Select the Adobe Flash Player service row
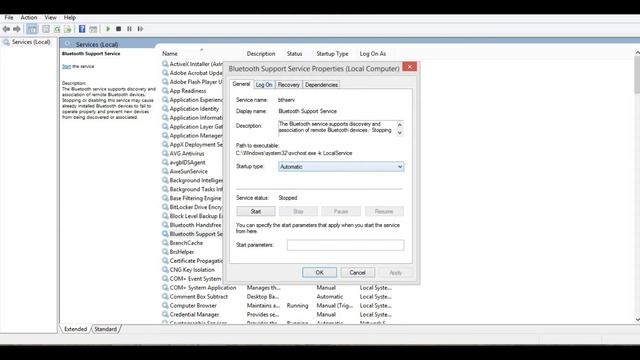 192,82
